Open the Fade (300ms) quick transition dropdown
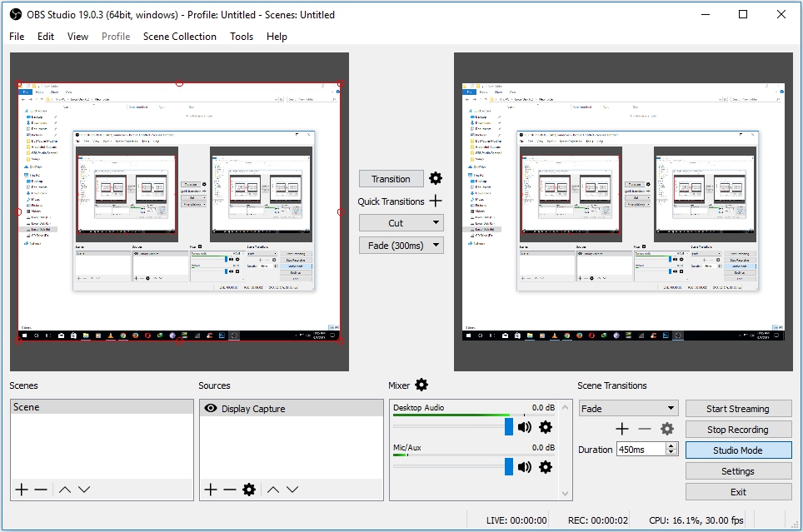The width and height of the screenshot is (803, 532). [401, 245]
